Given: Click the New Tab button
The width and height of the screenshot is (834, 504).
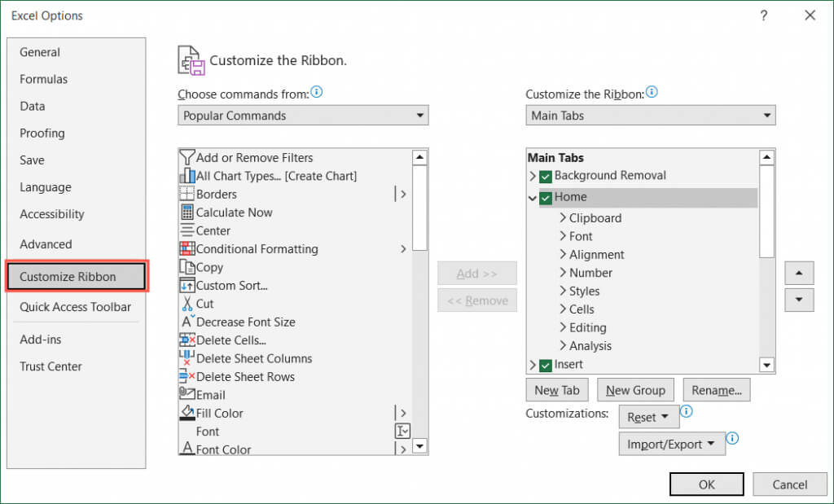Looking at the screenshot, I should pyautogui.click(x=557, y=390).
